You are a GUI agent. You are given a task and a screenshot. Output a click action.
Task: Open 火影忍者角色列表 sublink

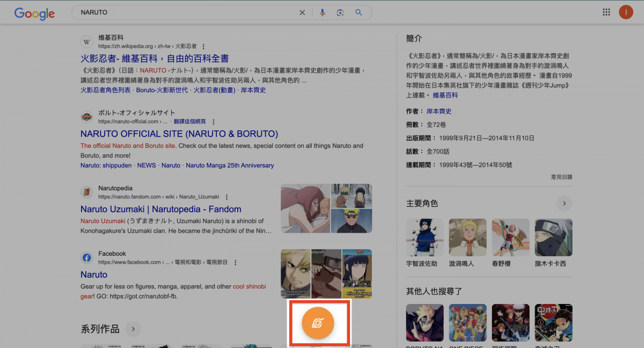105,90
